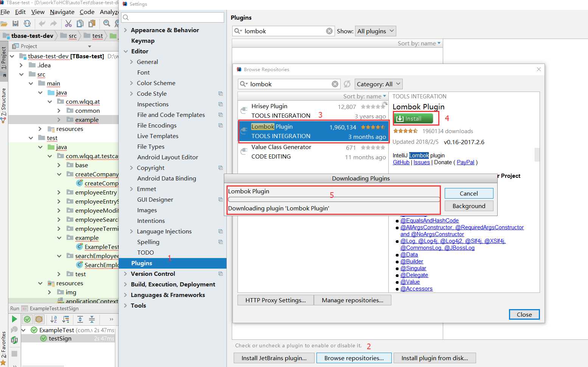588x367 pixels.
Task: Select the Lombok Plugin list row
Action: point(313,131)
